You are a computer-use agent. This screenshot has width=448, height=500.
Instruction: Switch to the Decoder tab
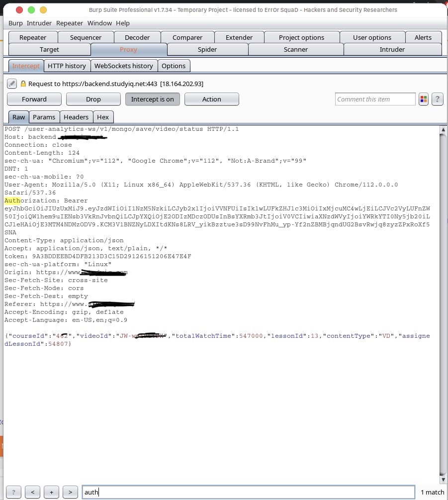[x=137, y=37]
